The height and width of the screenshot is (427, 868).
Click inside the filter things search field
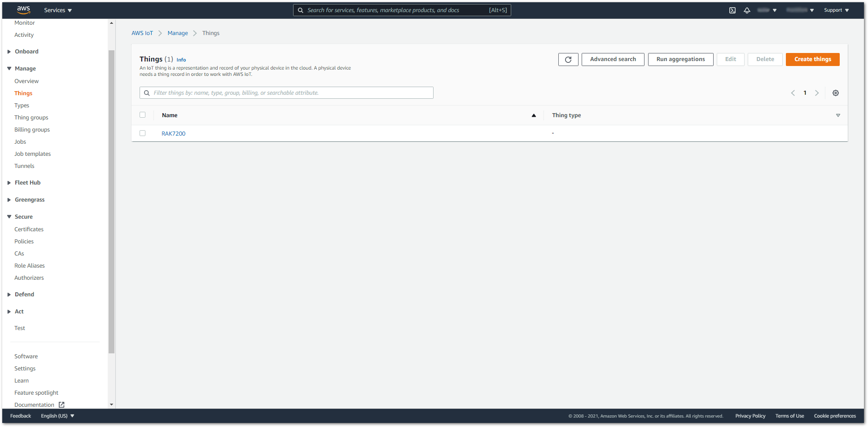coord(286,92)
